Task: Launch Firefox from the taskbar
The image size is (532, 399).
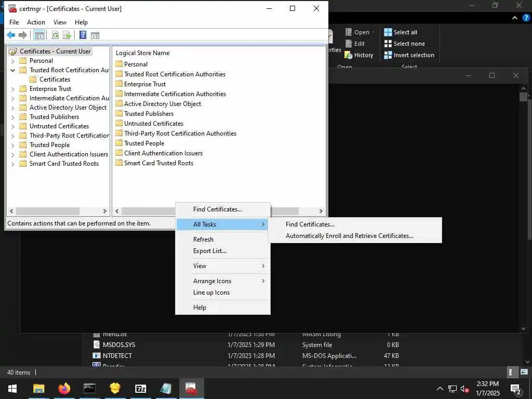Action: pyautogui.click(x=64, y=388)
